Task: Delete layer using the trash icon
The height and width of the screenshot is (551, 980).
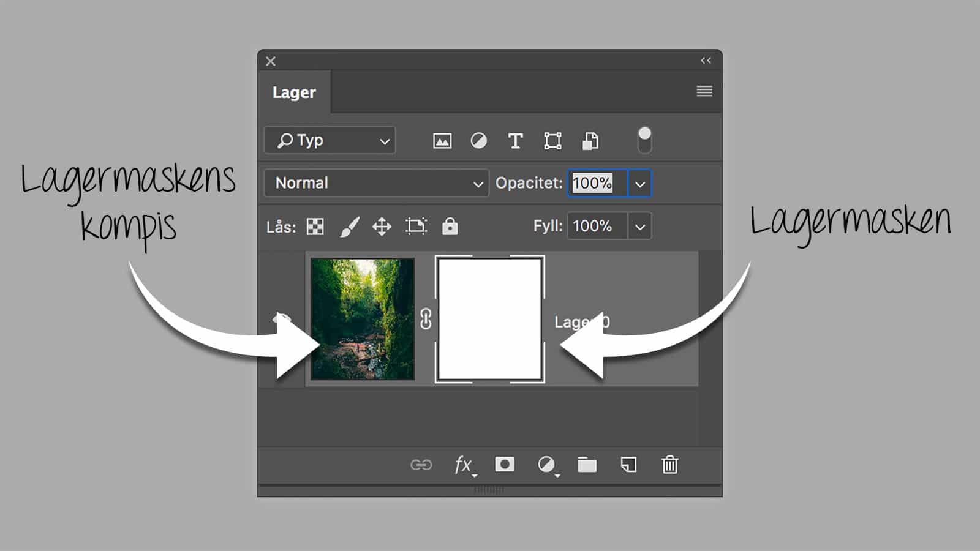Action: 669,465
